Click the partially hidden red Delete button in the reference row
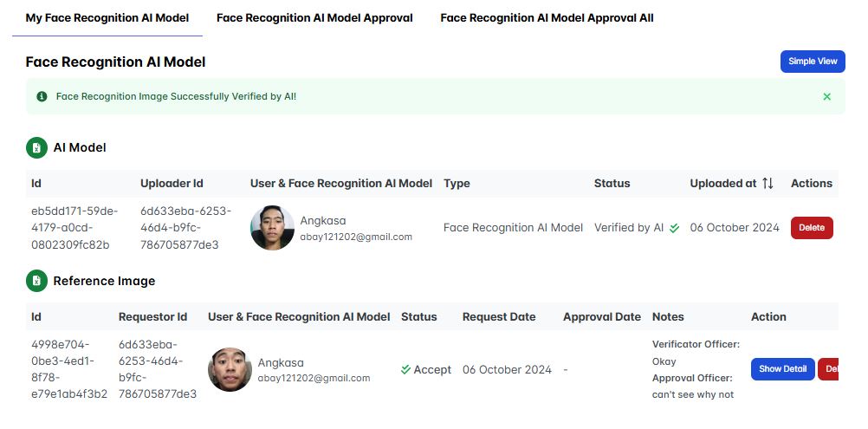868x429 pixels. 828,369
